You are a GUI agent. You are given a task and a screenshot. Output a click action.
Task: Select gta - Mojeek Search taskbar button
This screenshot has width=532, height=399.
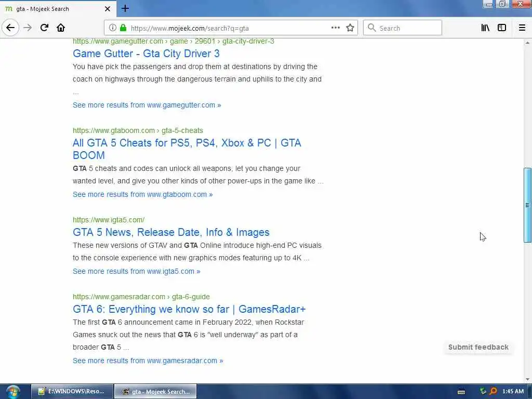tap(155, 392)
